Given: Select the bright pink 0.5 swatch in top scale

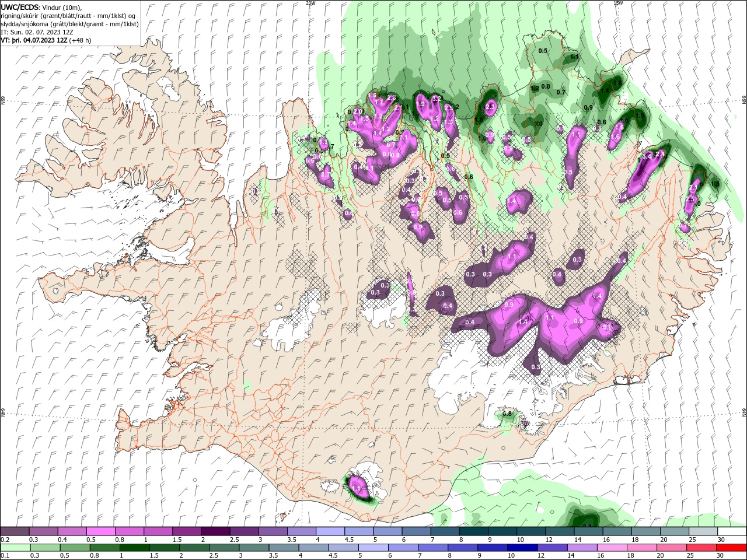Looking at the screenshot, I should tap(100, 531).
